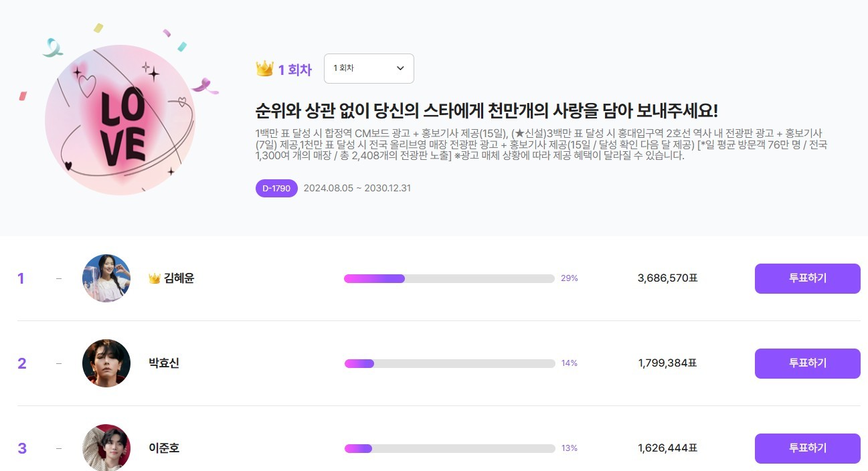Click the 투표하기 button for 이준호
This screenshot has width=868, height=471.
pos(807,448)
